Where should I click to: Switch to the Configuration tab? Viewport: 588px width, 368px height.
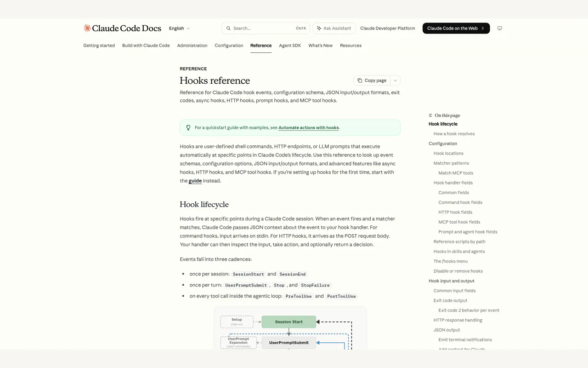click(x=229, y=46)
